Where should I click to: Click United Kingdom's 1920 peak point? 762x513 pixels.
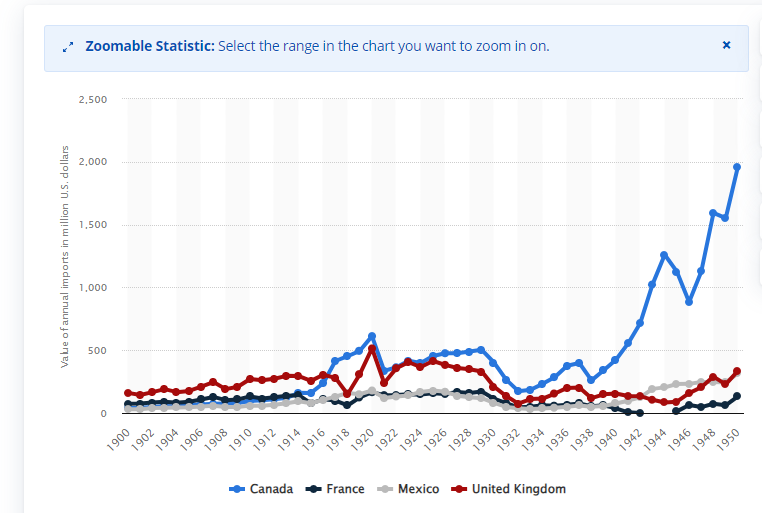(372, 349)
